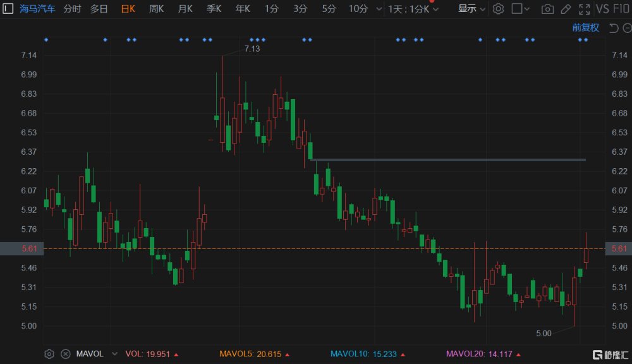
Task: Click the first blue diamond event marker
Action: 46,40
